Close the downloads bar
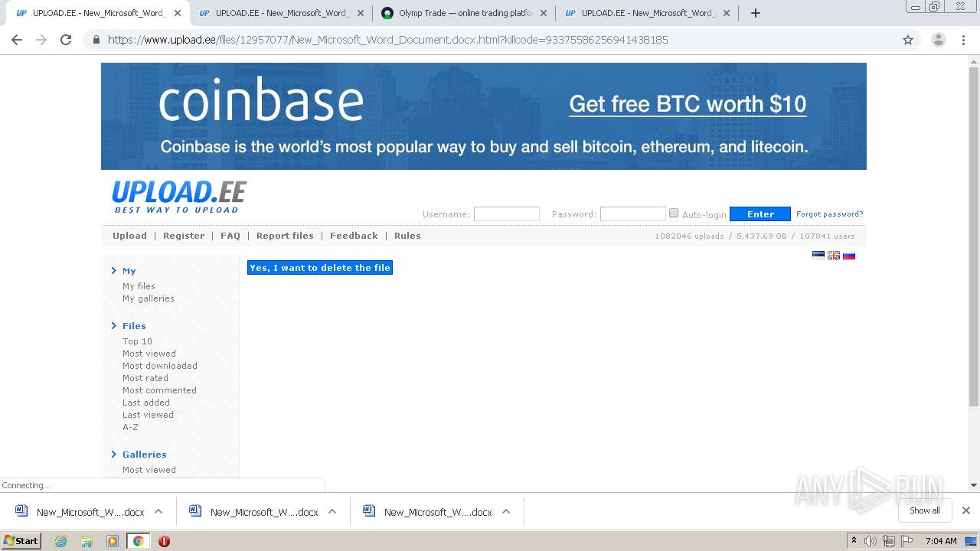The image size is (980, 551). pyautogui.click(x=966, y=510)
